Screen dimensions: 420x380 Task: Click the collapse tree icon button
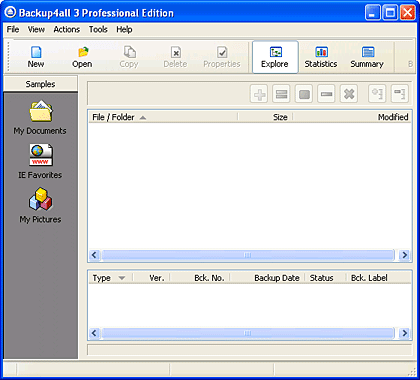coord(400,94)
